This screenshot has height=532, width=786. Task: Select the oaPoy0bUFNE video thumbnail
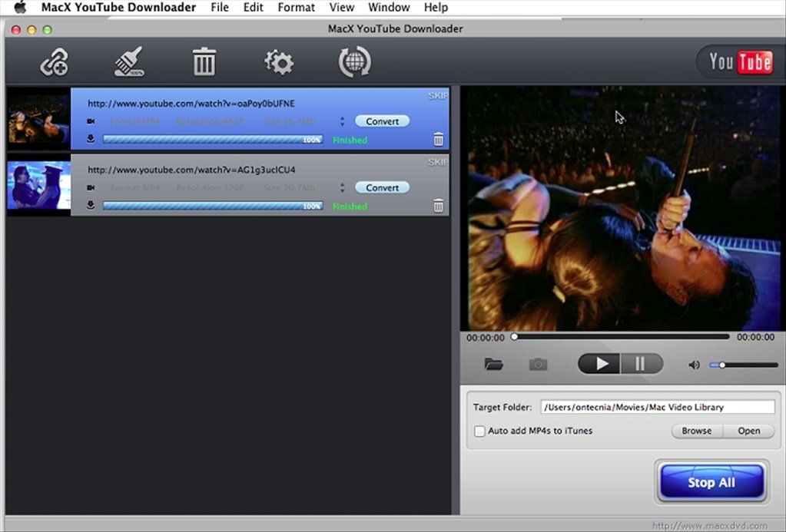(38, 119)
